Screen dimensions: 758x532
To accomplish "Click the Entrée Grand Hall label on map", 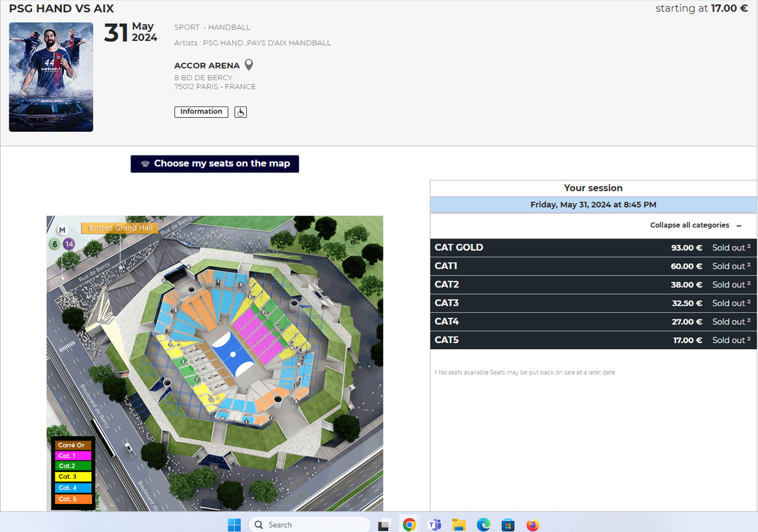I will coord(120,228).
